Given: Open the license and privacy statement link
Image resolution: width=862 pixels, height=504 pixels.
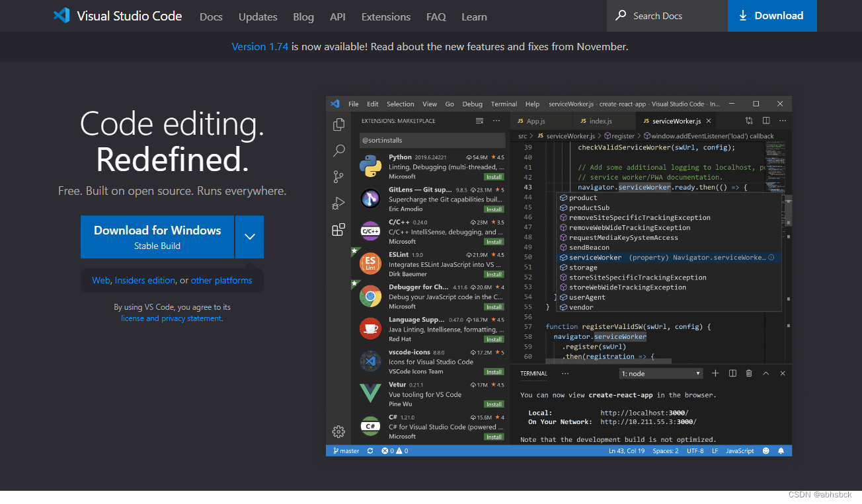Looking at the screenshot, I should click(x=171, y=318).
